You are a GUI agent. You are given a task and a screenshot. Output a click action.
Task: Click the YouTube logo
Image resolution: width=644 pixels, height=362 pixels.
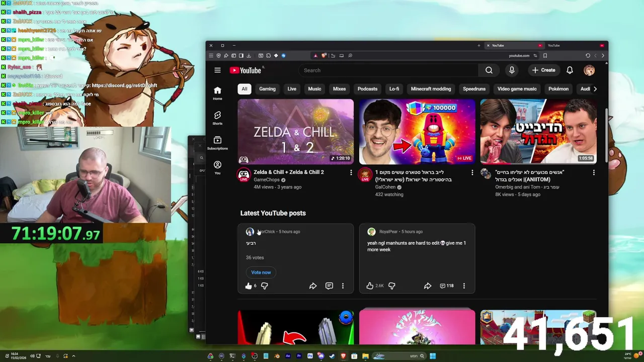click(246, 70)
